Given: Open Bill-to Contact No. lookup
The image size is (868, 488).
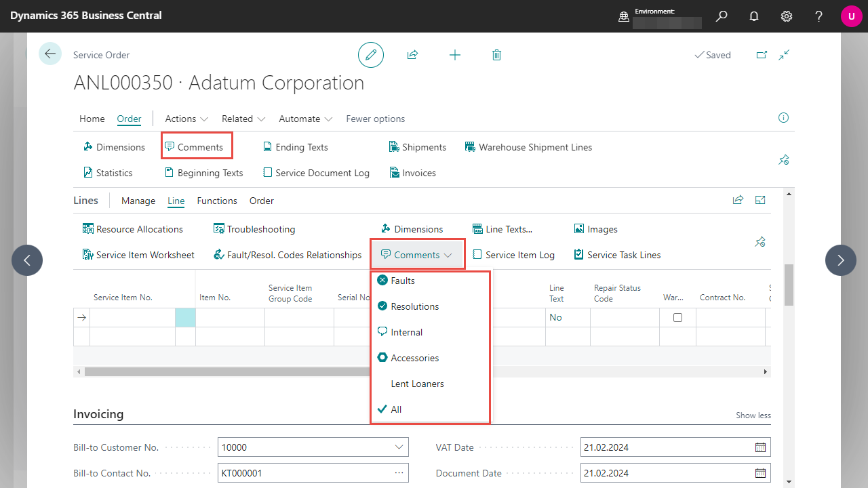Looking at the screenshot, I should (399, 473).
